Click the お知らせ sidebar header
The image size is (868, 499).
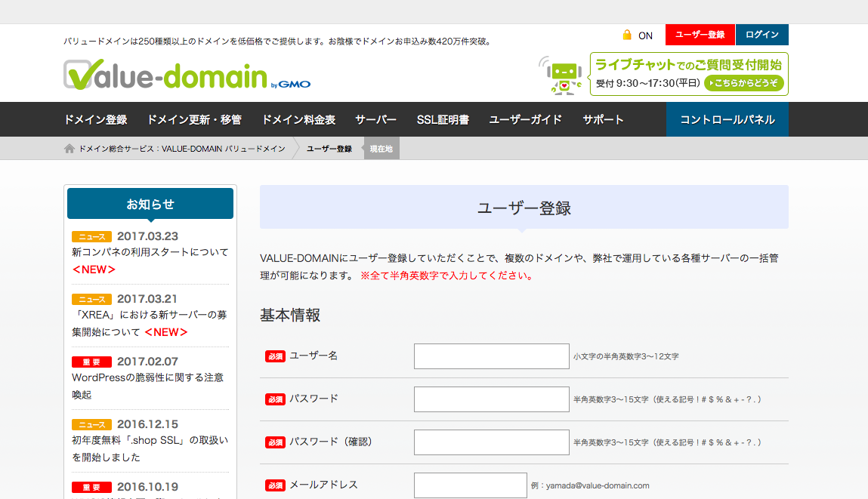pos(150,204)
